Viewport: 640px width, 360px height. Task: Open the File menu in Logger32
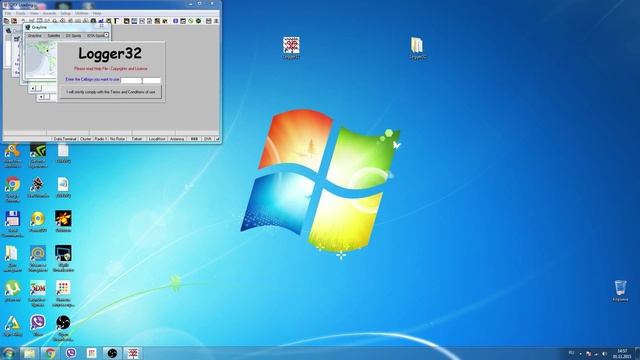pos(8,13)
